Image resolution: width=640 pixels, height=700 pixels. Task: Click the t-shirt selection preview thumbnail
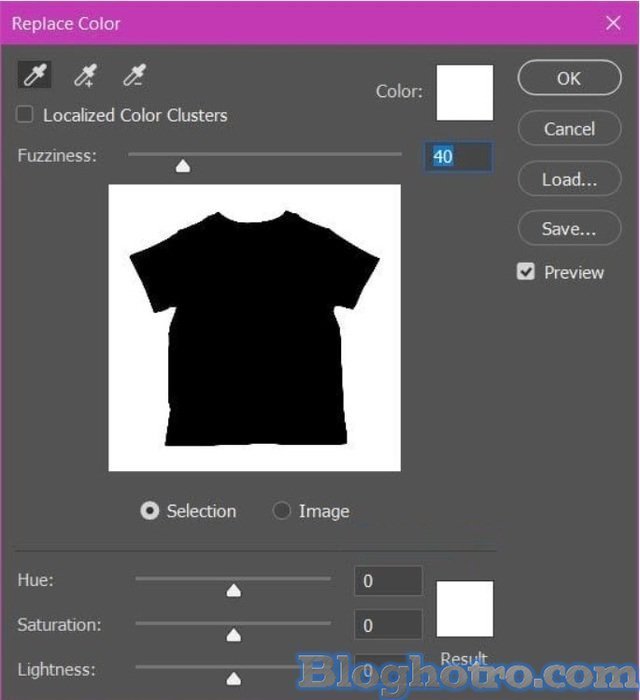click(254, 328)
